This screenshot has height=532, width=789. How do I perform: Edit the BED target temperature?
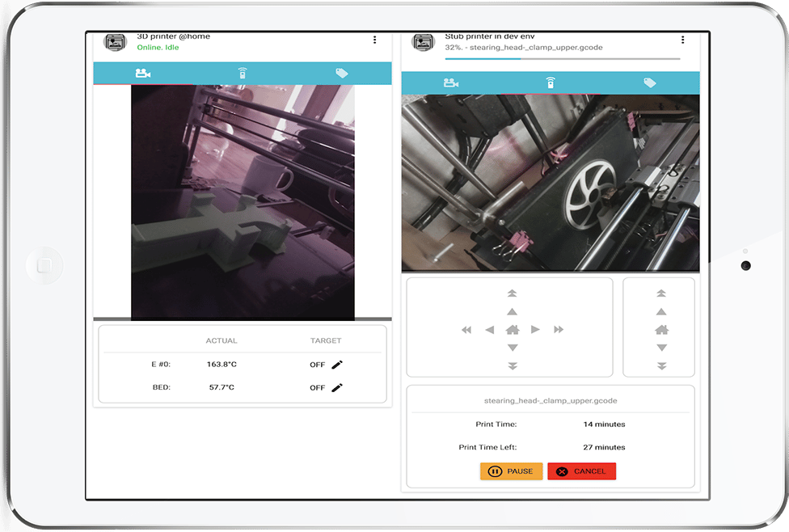pos(337,387)
